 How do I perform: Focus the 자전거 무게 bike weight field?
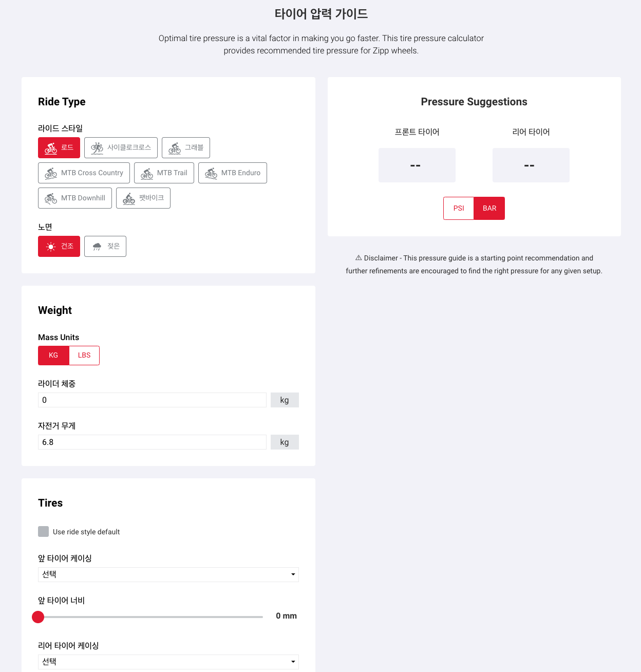click(152, 442)
